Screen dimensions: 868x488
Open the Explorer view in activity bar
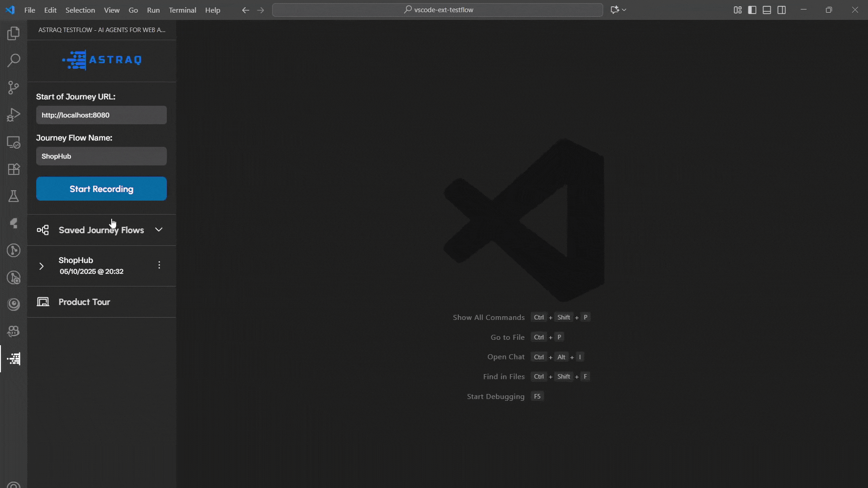coord(14,33)
